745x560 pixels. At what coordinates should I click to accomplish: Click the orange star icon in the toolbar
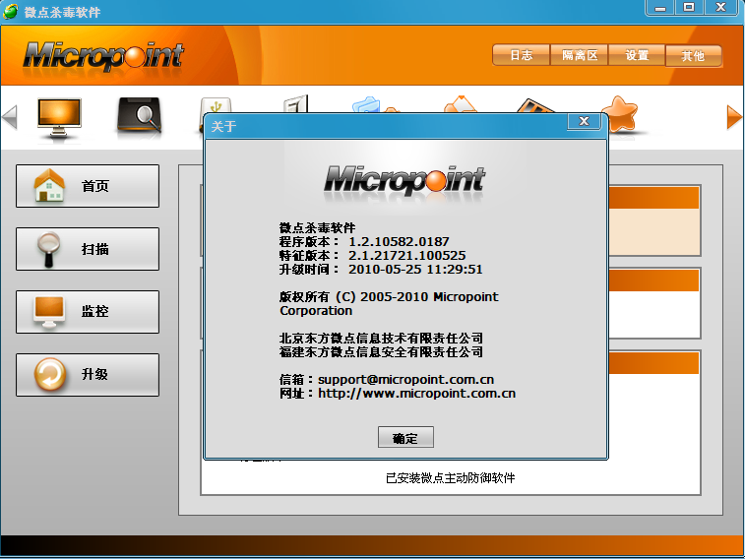(x=622, y=114)
